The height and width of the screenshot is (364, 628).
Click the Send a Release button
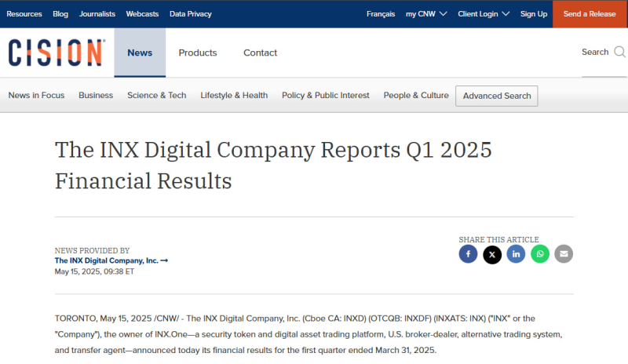[590, 14]
